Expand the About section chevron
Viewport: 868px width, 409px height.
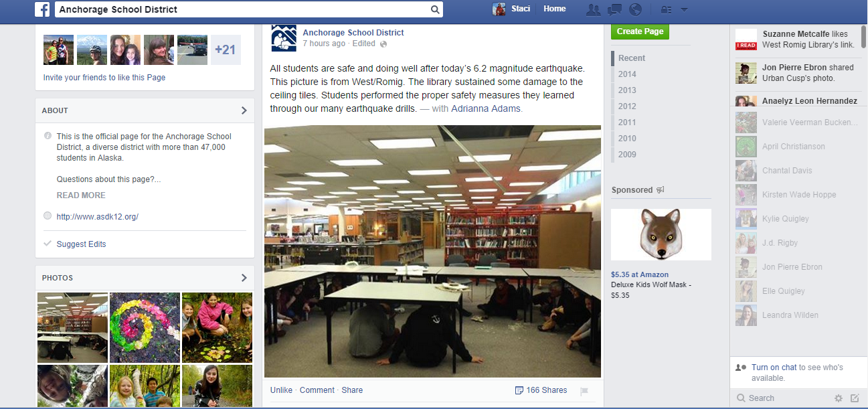[244, 110]
